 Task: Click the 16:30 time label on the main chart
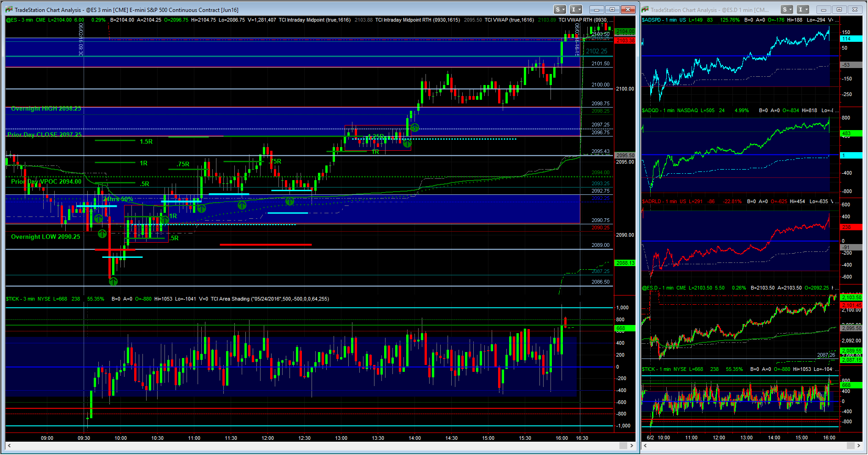click(582, 438)
